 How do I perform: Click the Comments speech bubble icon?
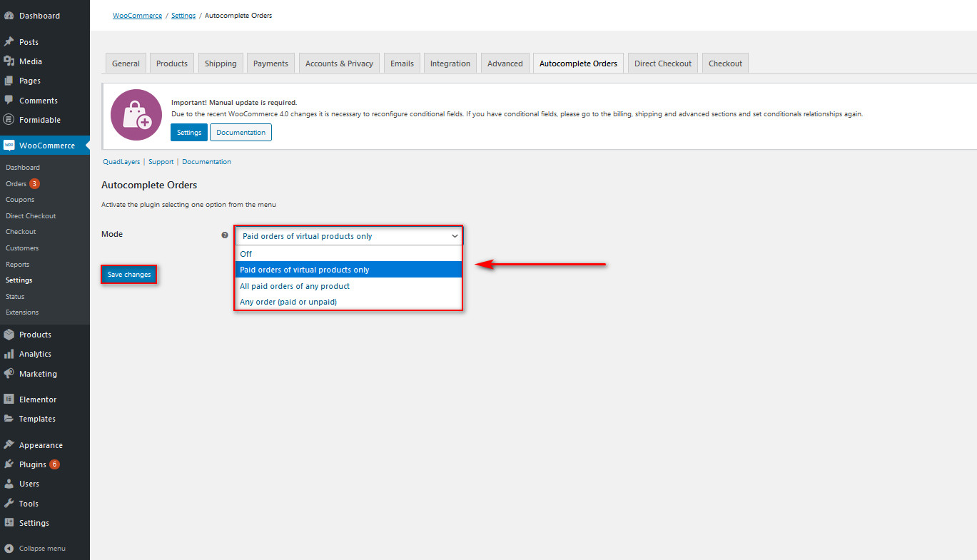point(9,101)
